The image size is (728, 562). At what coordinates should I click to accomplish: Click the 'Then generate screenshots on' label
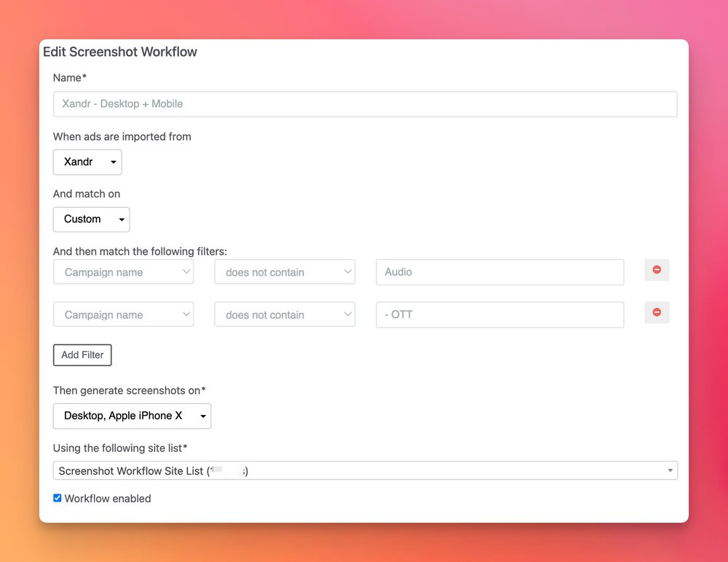pos(129,391)
